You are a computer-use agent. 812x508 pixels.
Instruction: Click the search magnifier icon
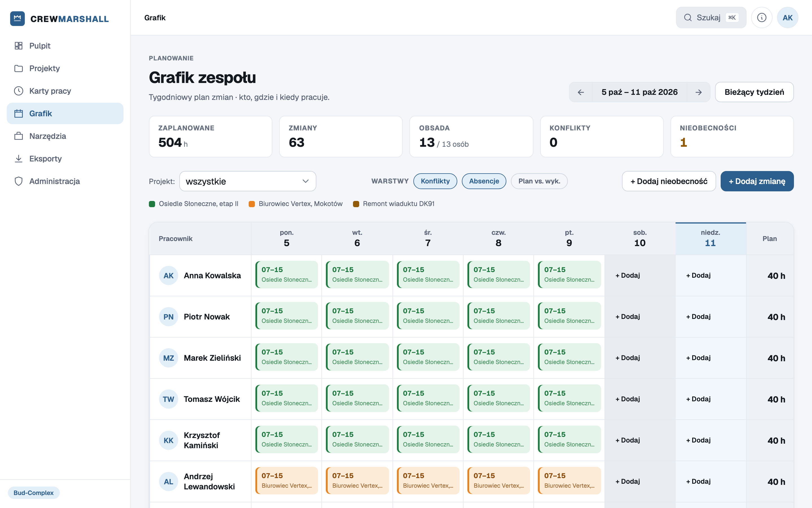[688, 17]
